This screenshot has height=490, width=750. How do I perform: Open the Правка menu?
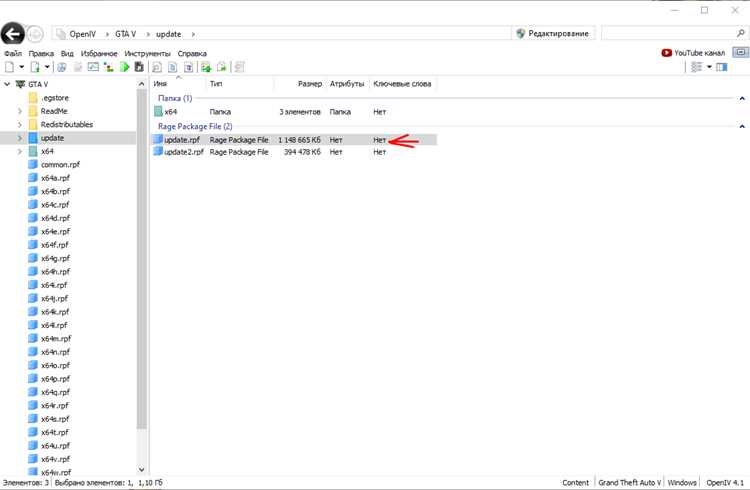click(41, 54)
